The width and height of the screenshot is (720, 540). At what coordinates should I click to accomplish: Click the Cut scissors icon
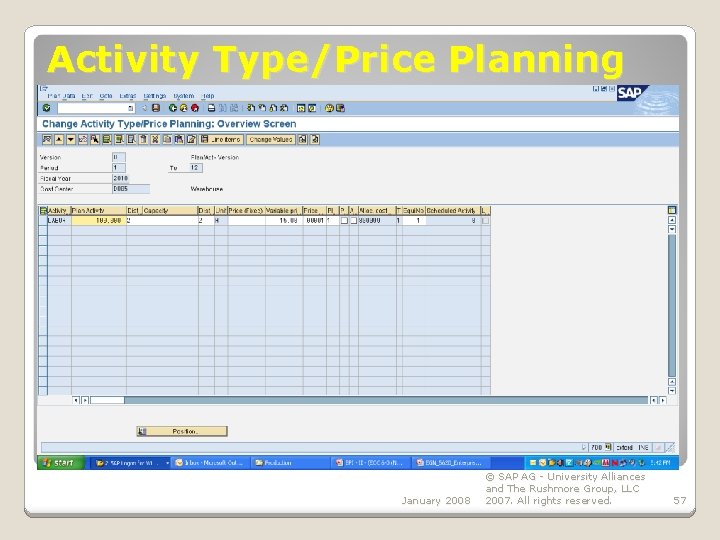[155, 139]
